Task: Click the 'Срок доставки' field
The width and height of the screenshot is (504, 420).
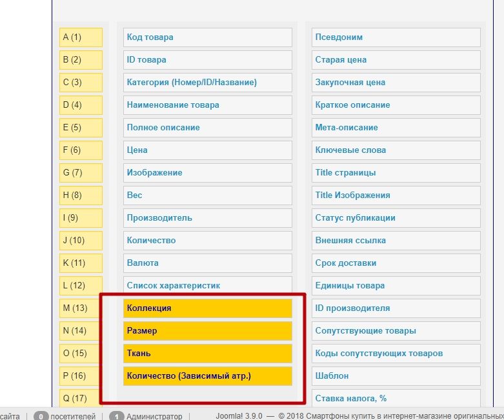Action: pos(396,263)
